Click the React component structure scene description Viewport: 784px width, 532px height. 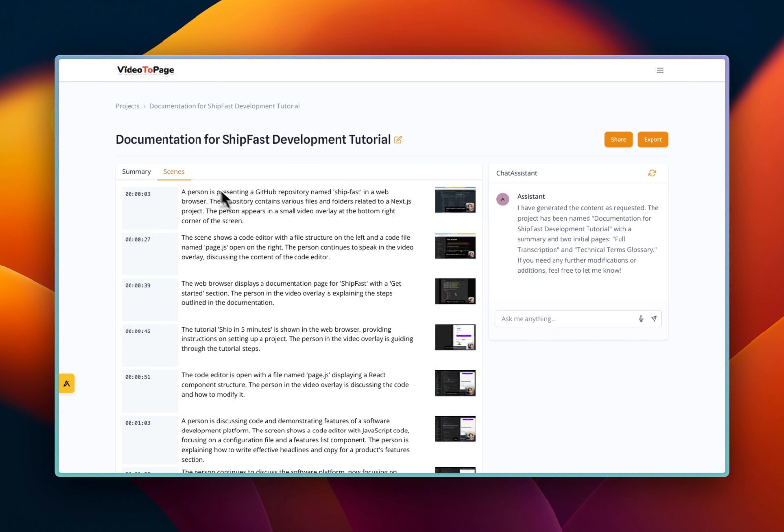click(295, 385)
